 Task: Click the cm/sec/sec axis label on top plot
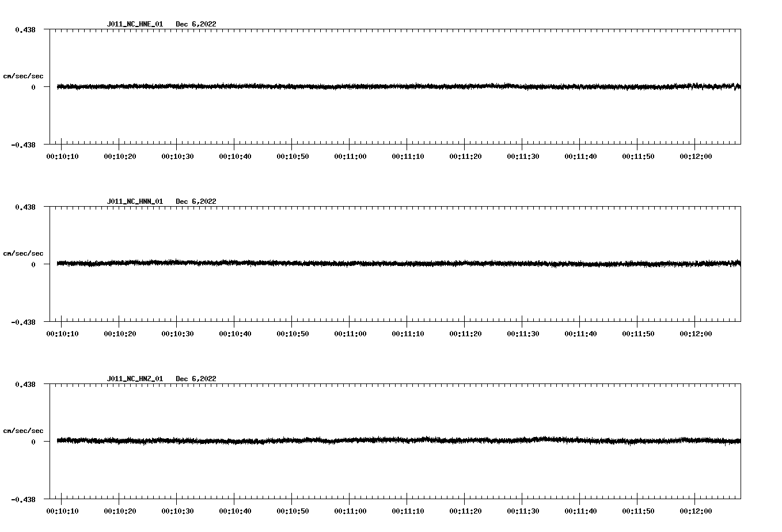click(22, 75)
